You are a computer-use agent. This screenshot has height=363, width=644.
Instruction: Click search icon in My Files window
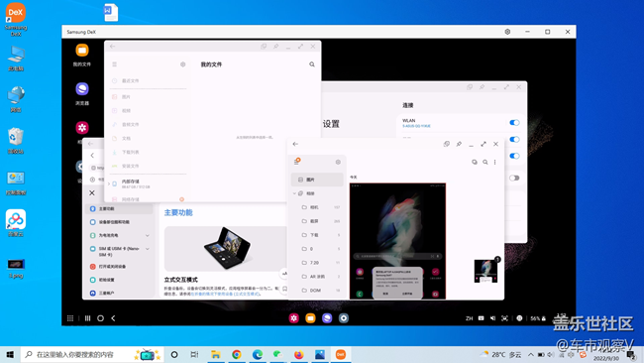[x=312, y=64]
